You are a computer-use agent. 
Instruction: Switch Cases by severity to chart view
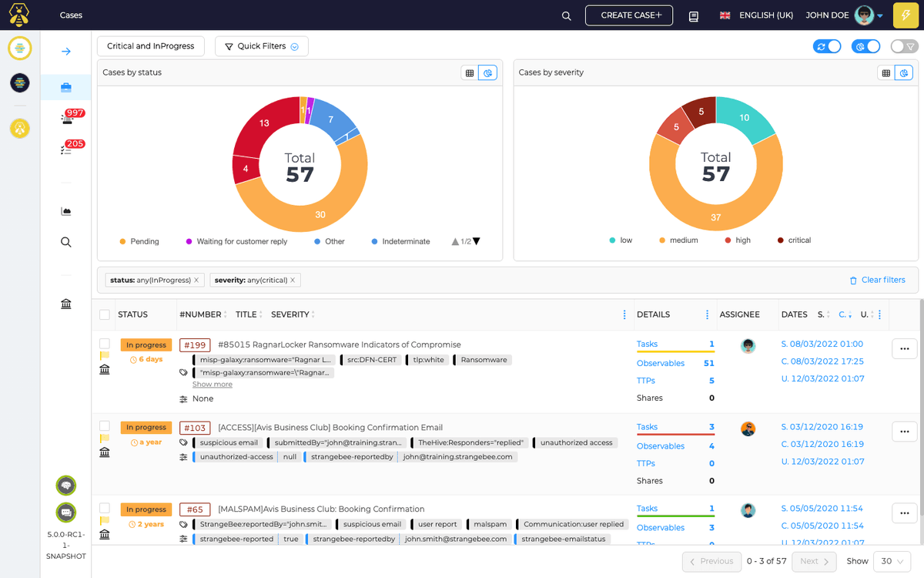coord(904,72)
